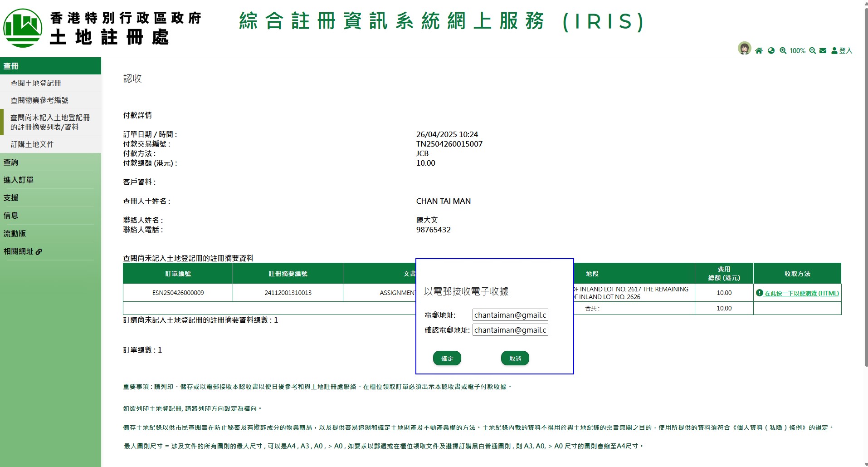The height and width of the screenshot is (467, 868).
Task: Click the 收取方法 column header
Action: tap(797, 274)
